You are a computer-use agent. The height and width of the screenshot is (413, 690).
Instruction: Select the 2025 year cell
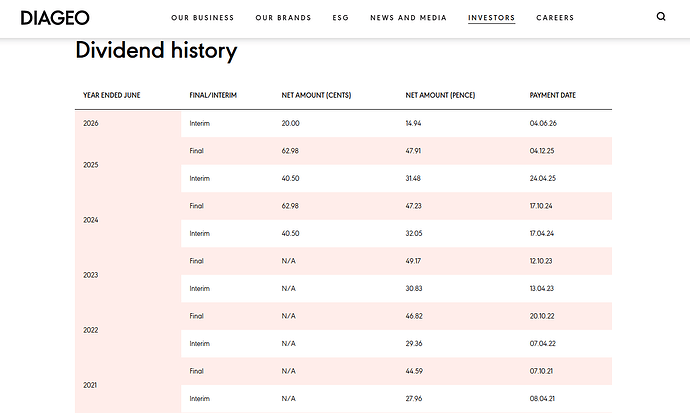(91, 165)
